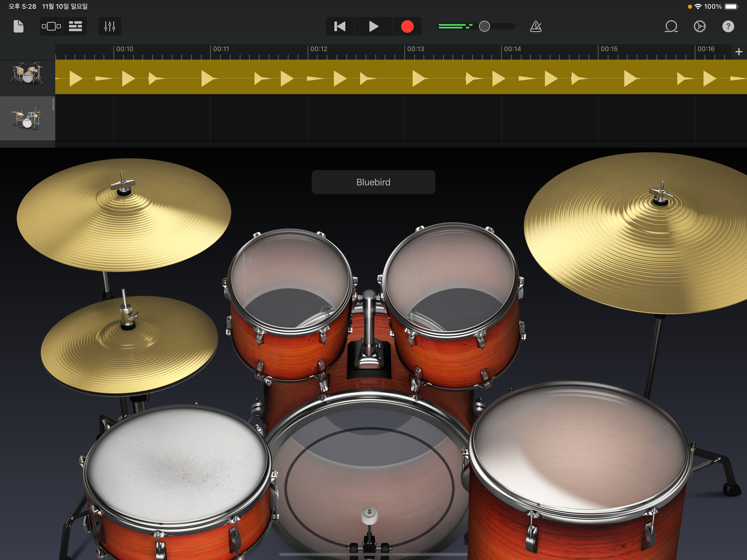This screenshot has height=560, width=747.
Task: Switch to the tracks view button
Action: click(75, 26)
